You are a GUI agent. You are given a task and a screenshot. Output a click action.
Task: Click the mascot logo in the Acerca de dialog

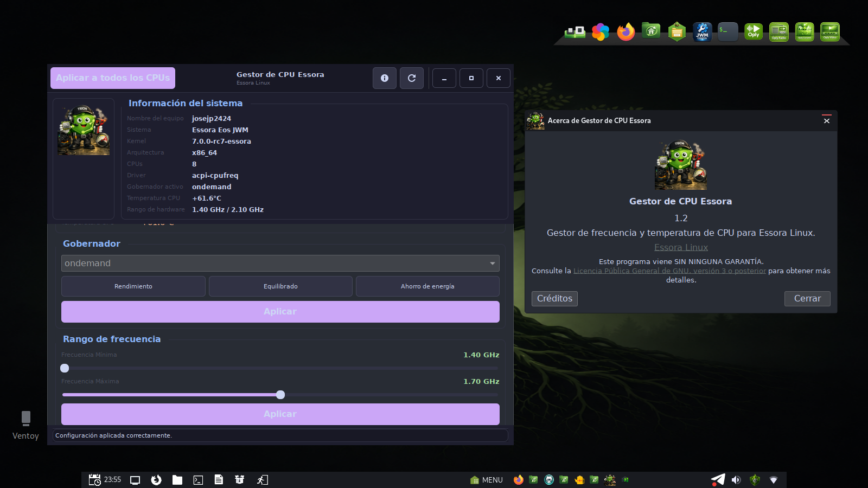click(x=681, y=165)
